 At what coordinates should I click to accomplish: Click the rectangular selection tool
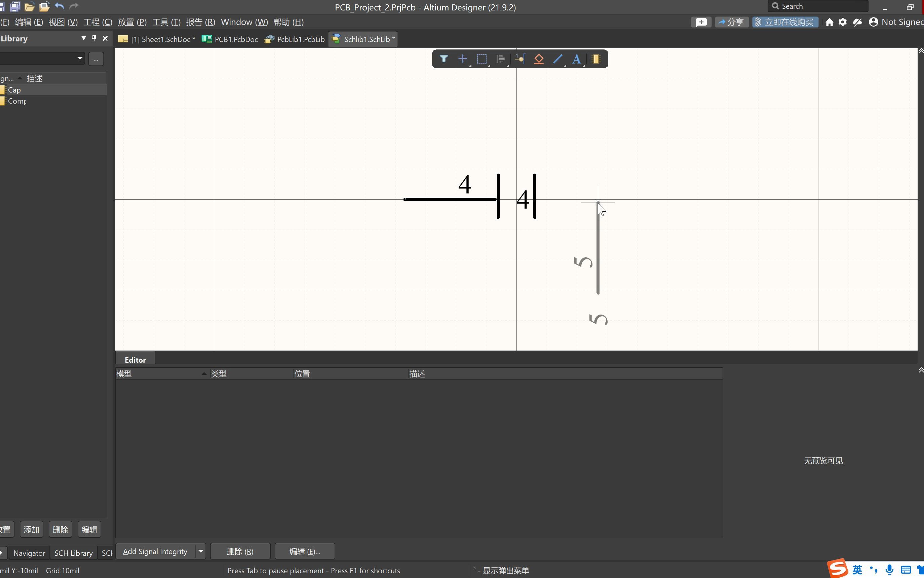point(481,59)
